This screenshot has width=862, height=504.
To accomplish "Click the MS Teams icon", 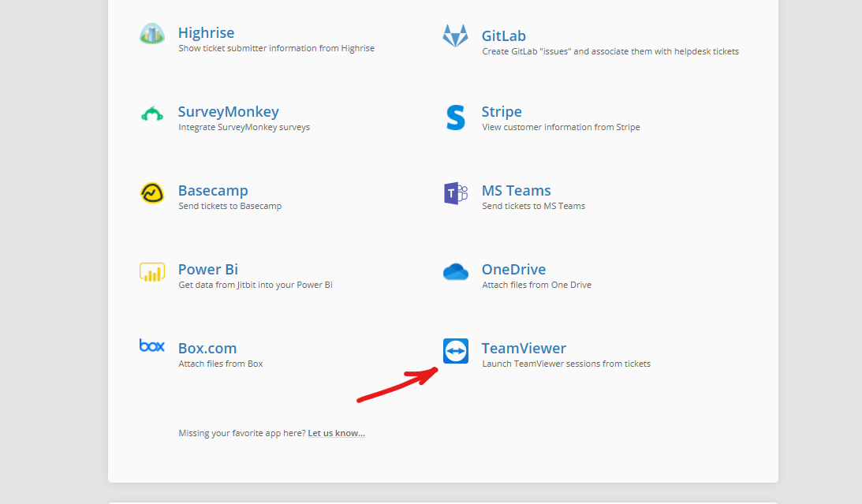I will coord(455,193).
